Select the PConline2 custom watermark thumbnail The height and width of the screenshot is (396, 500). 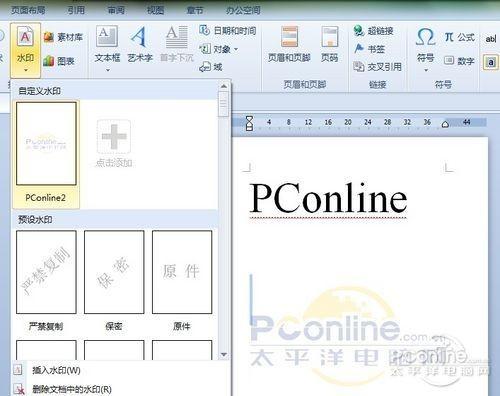click(x=46, y=153)
